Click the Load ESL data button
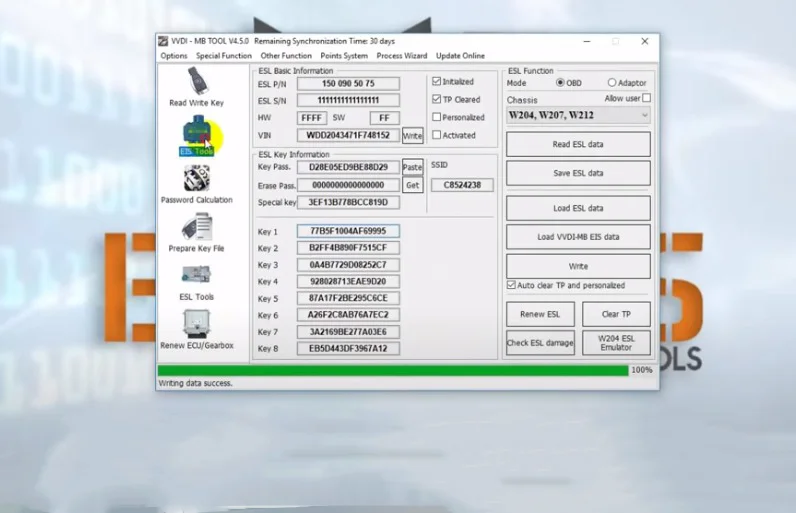The width and height of the screenshot is (796, 513). (x=578, y=208)
